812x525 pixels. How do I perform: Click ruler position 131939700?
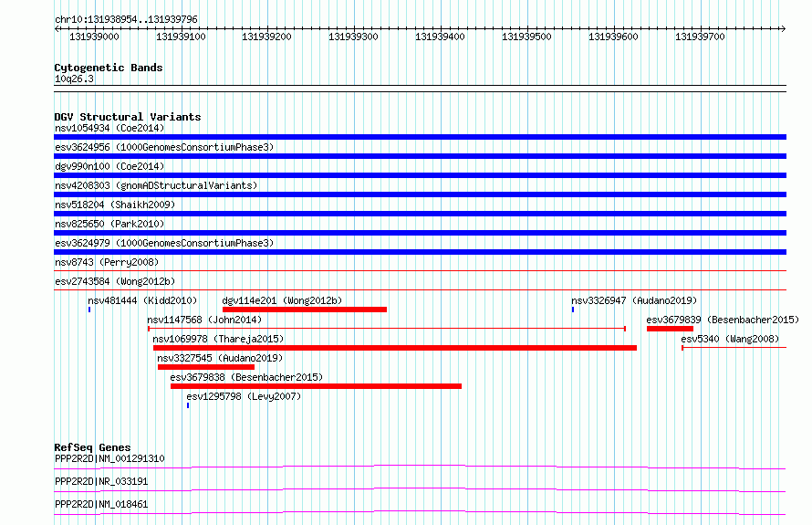[700, 37]
